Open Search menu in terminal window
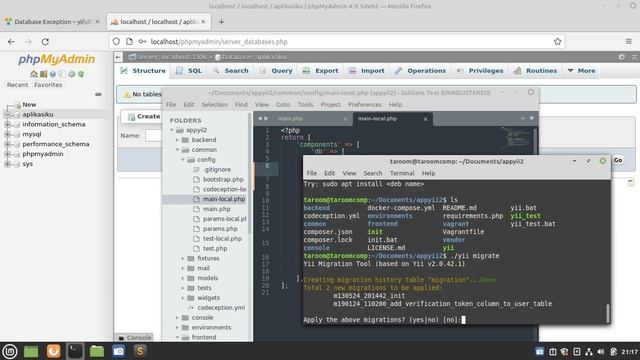This screenshot has height=360, width=640. 373,173
